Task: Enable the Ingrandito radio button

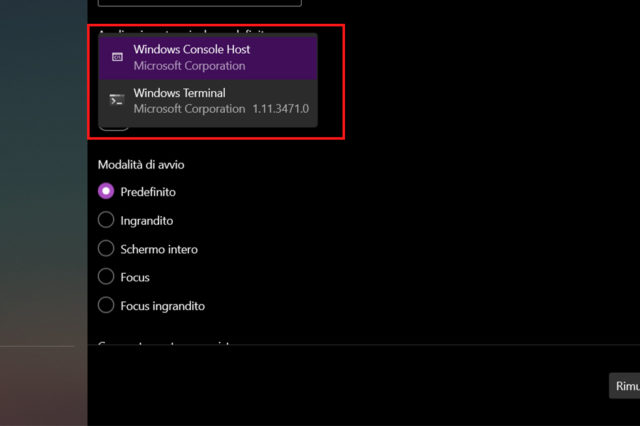Action: [106, 220]
